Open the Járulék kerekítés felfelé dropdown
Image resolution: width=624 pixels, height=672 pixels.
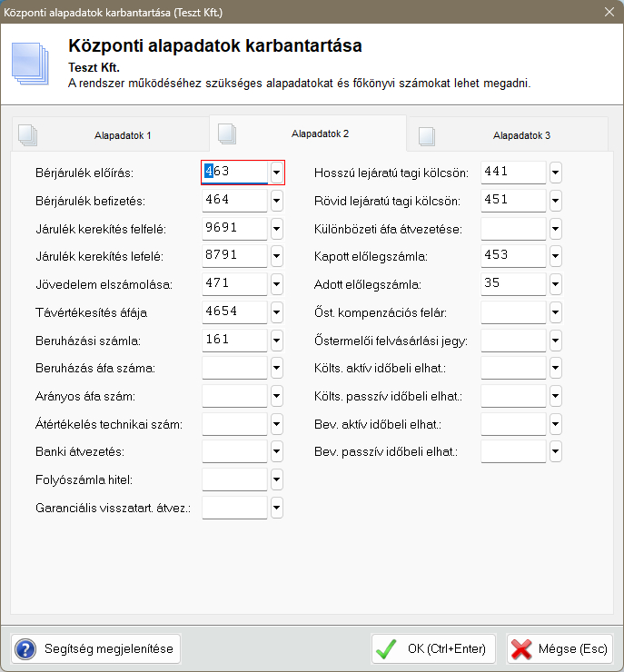(x=276, y=229)
